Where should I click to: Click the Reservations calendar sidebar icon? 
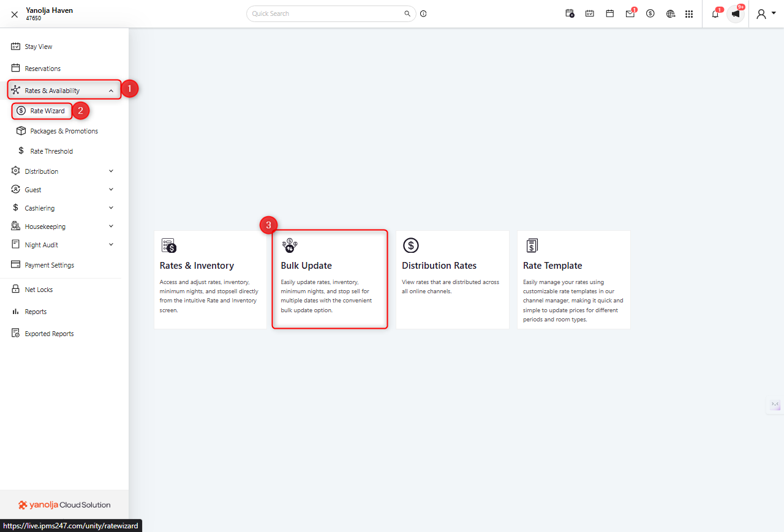pyautogui.click(x=15, y=69)
